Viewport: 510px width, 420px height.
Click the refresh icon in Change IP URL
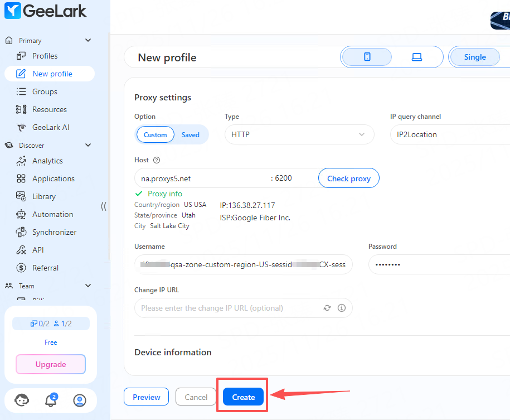327,308
